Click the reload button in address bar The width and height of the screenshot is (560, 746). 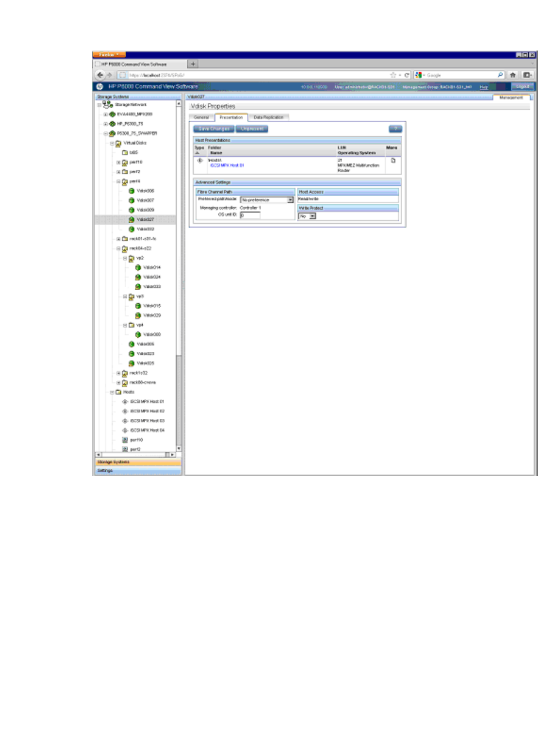[x=407, y=75]
